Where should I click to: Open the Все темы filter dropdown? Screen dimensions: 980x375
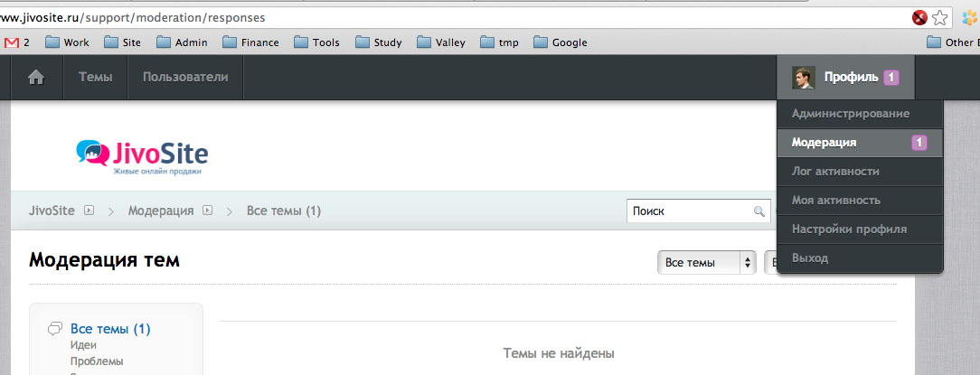pyautogui.click(x=706, y=263)
